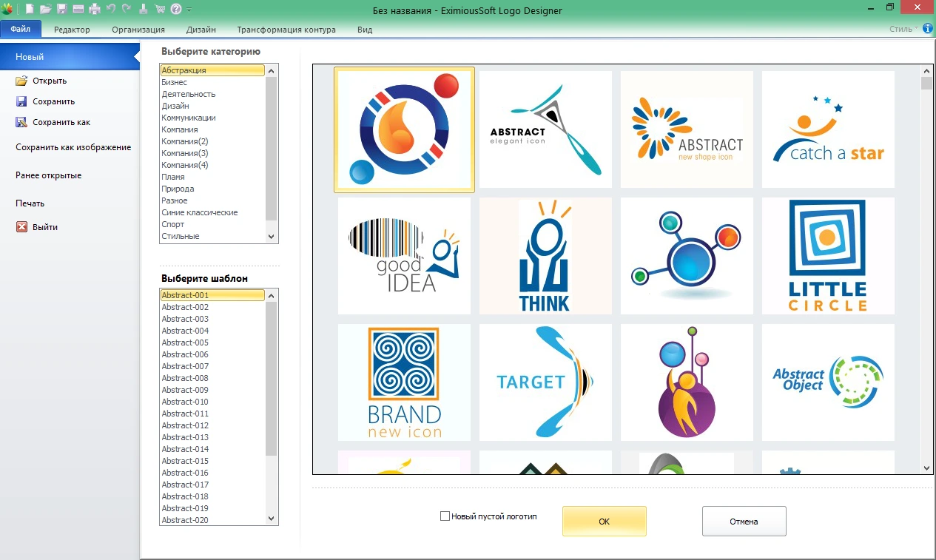Choose the LITTLE CIRCLE logo thumbnail
936x560 pixels.
click(828, 255)
